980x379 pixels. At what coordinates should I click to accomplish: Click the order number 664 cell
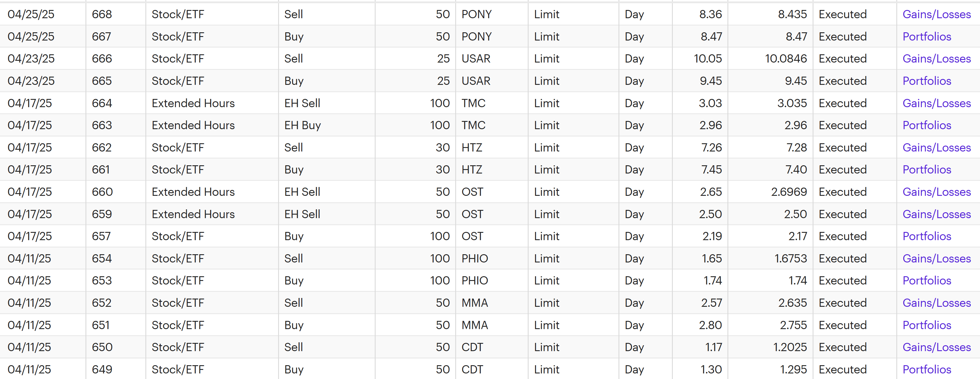click(102, 103)
